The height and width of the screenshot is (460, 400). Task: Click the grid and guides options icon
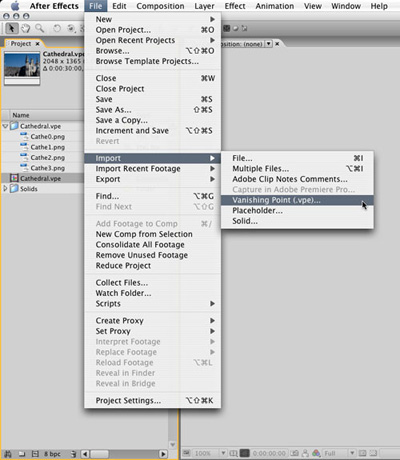coord(234,453)
